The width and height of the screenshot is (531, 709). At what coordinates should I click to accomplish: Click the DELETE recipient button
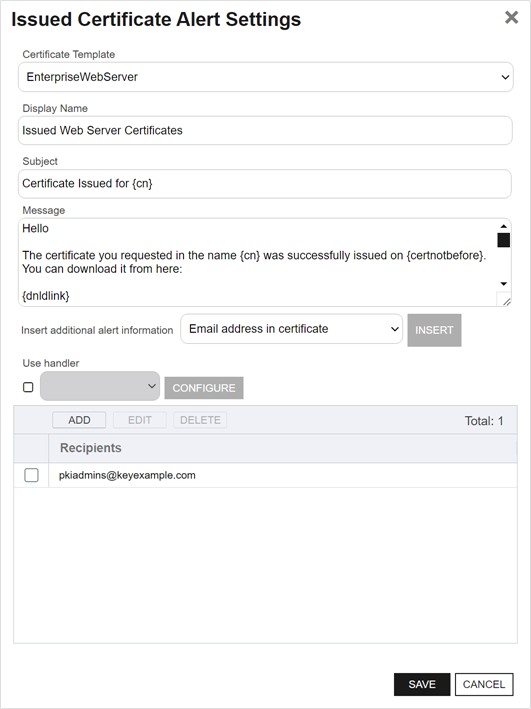click(200, 420)
